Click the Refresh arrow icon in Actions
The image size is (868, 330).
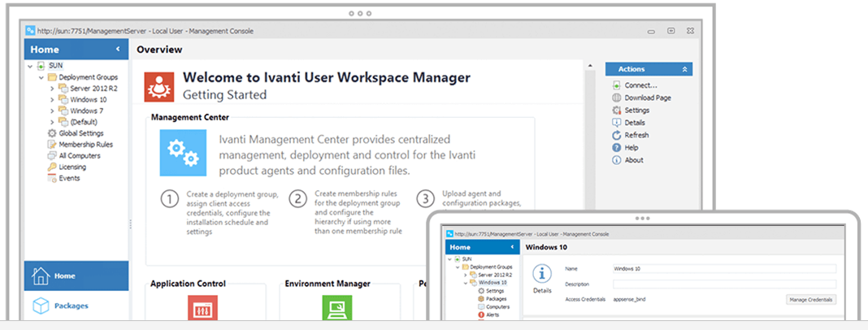[x=617, y=135]
